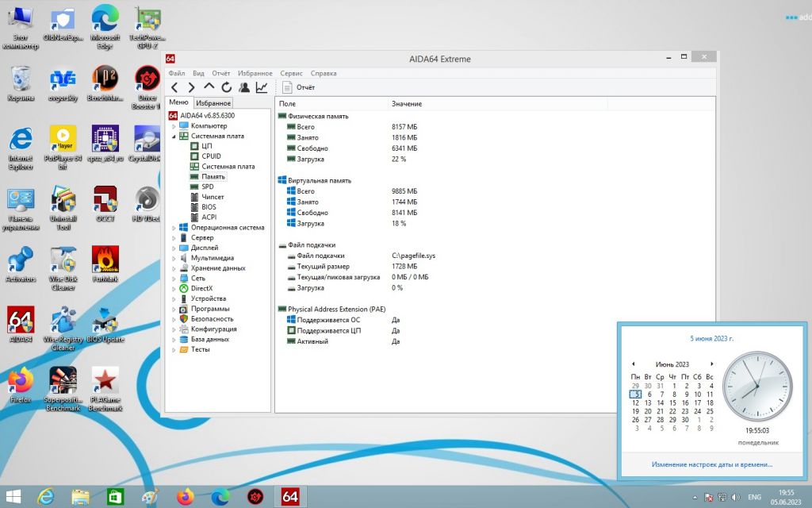Open the Файл menu
The height and width of the screenshot is (508, 812).
[x=177, y=73]
